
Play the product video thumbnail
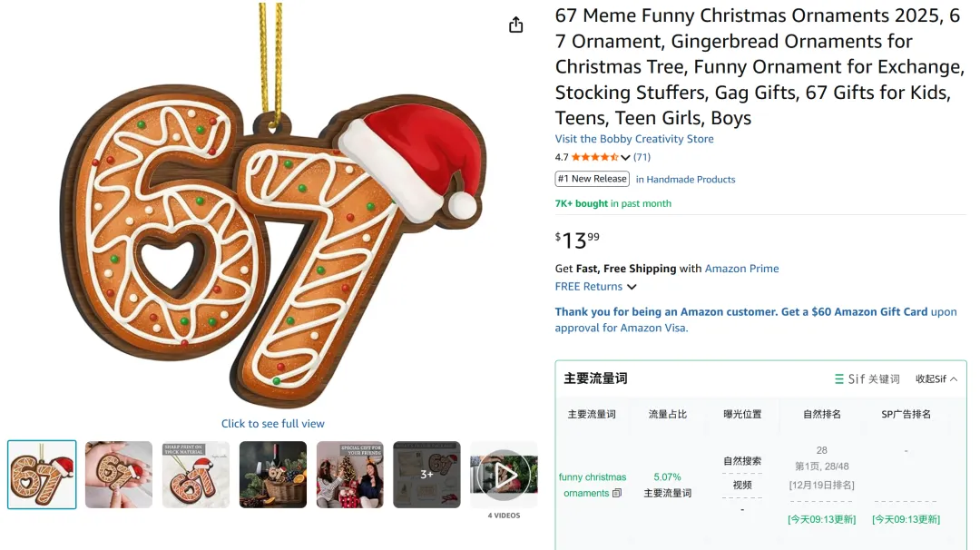pos(504,475)
